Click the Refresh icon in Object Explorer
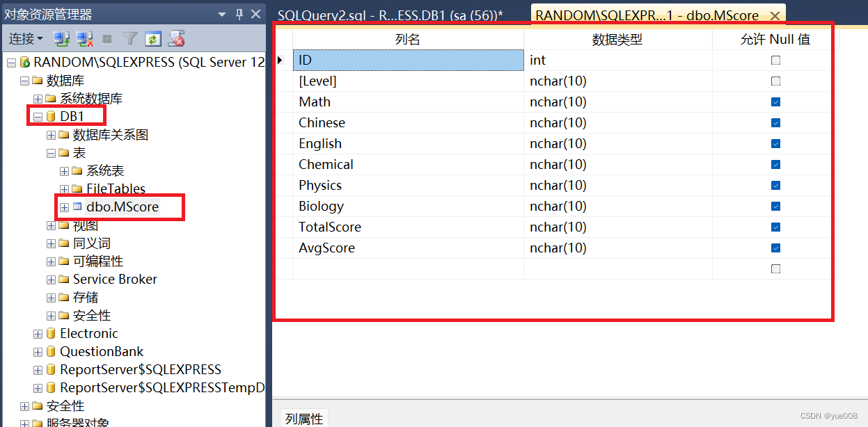 click(153, 38)
